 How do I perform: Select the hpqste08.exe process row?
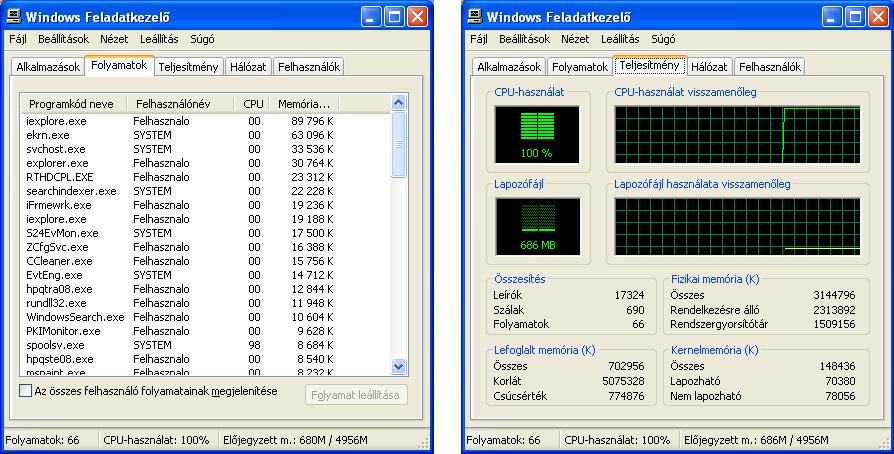click(205, 359)
